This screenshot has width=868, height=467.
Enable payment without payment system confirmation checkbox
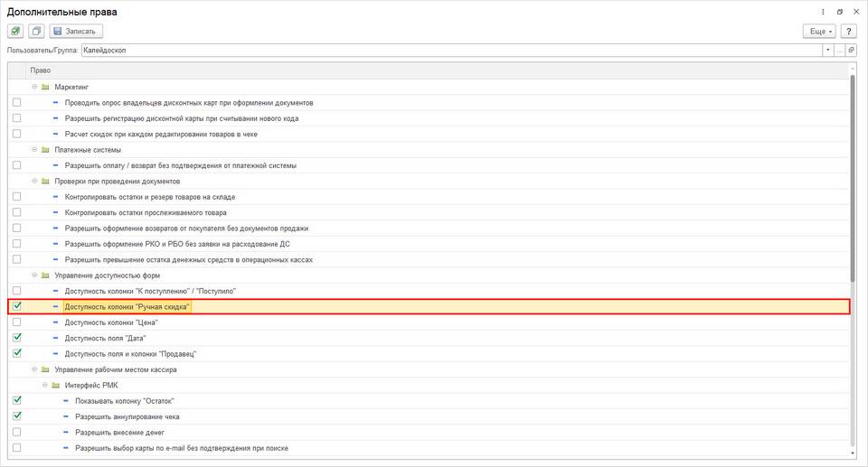tap(17, 165)
